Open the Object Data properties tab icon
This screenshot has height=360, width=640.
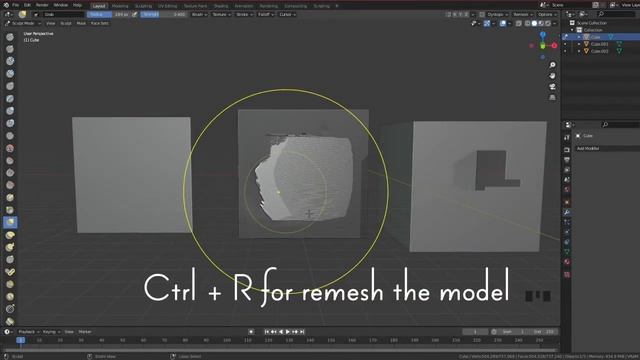(x=567, y=252)
